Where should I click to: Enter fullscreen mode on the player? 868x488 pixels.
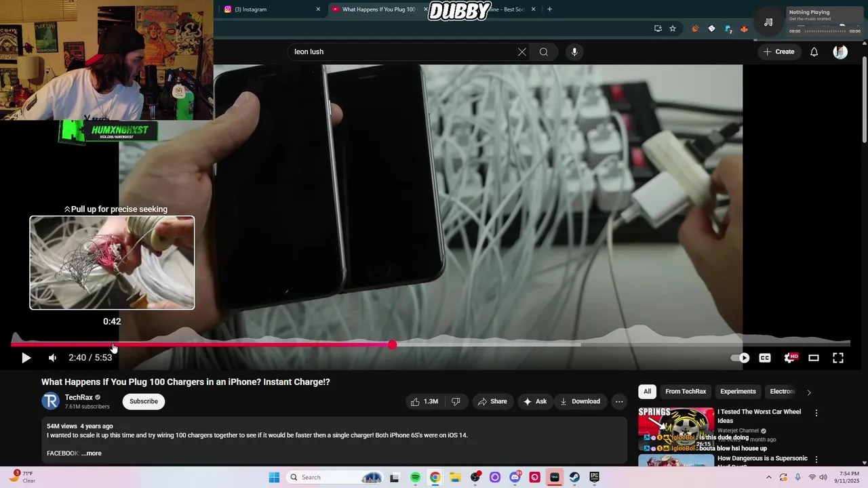tap(838, 358)
